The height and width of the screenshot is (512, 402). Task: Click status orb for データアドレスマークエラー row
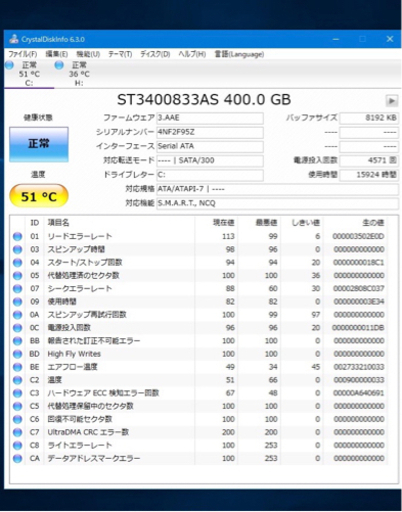tap(17, 459)
